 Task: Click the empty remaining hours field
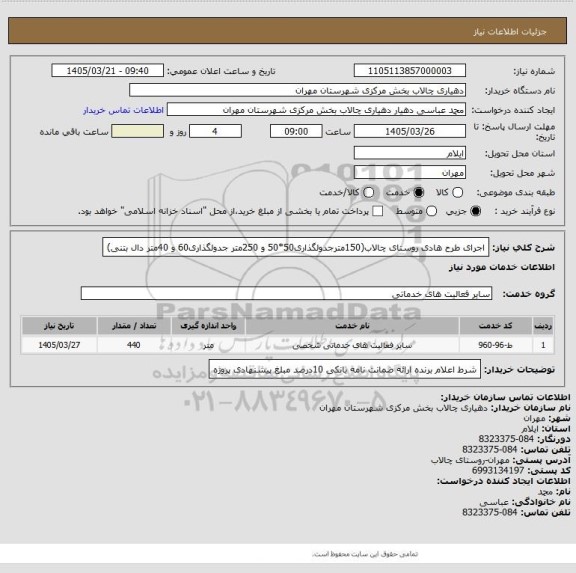[137, 131]
